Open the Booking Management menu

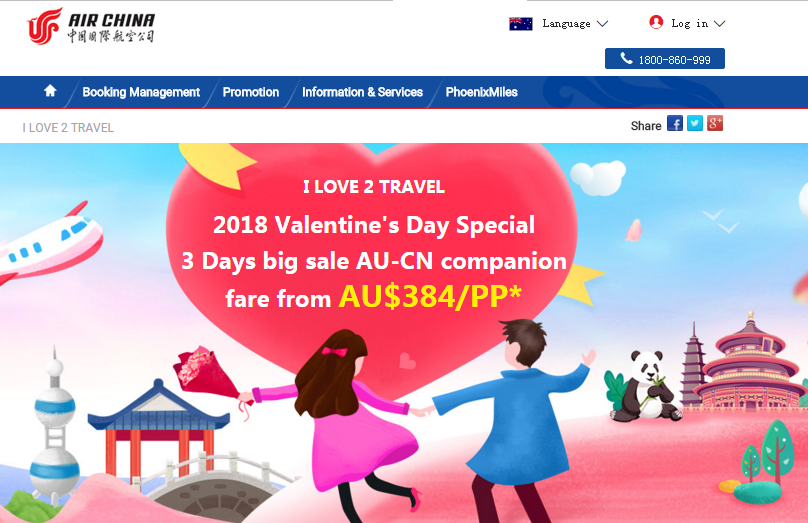[x=141, y=92]
